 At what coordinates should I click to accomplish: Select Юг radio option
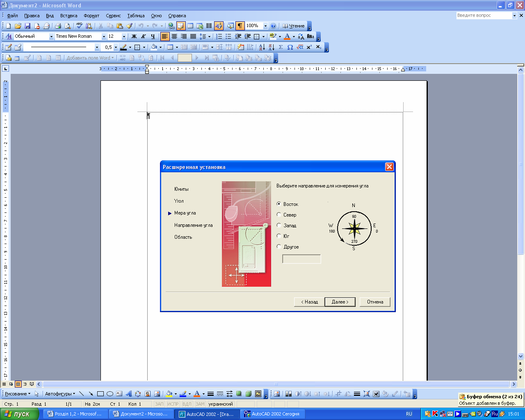pyautogui.click(x=279, y=236)
